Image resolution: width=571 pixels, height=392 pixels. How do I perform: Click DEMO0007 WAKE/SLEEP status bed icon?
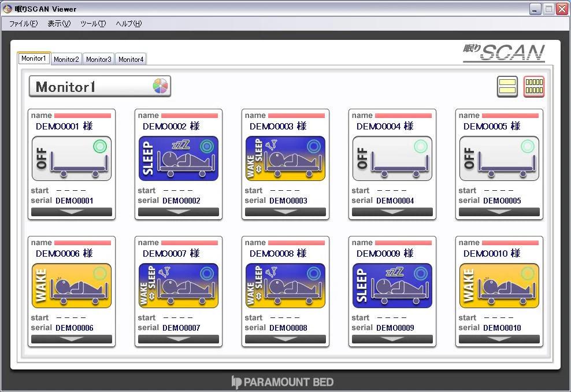point(179,286)
